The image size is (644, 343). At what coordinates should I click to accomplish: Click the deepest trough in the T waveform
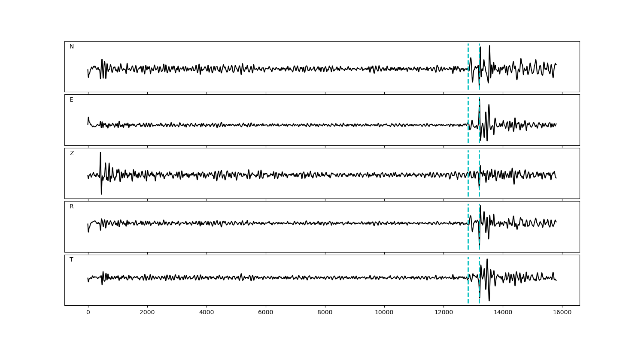[x=489, y=300]
